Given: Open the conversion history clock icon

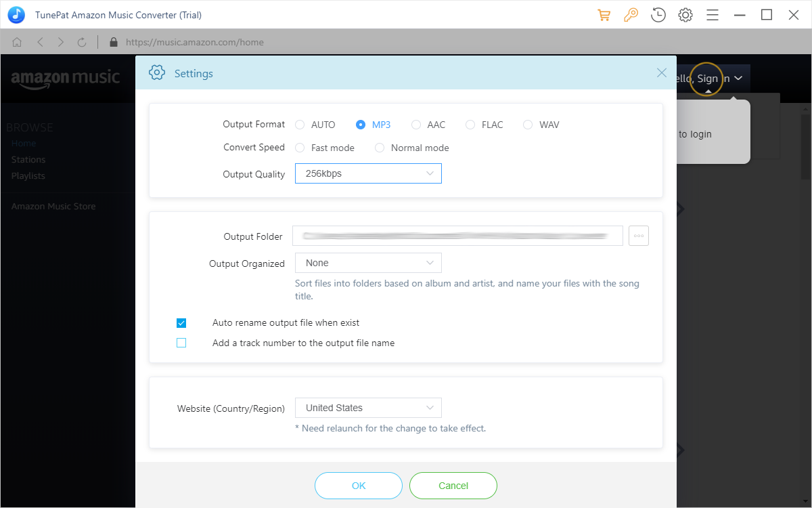Looking at the screenshot, I should point(658,15).
